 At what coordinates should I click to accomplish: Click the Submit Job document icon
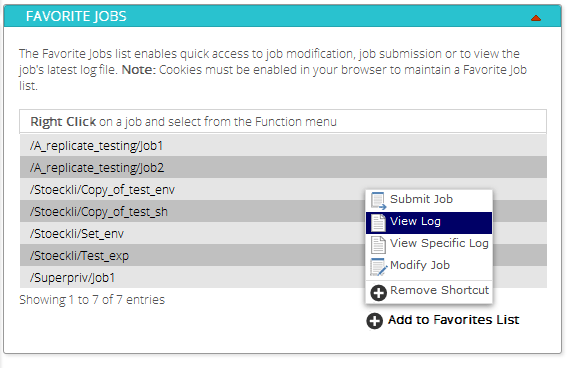378,201
